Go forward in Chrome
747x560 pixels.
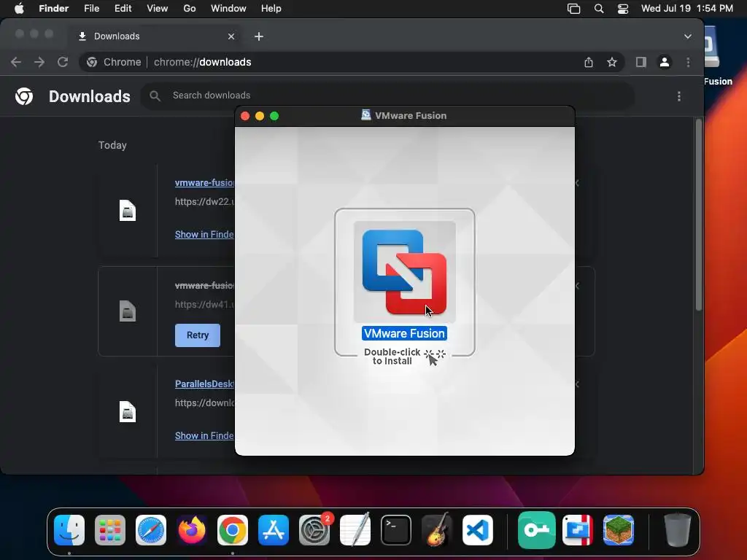39,62
